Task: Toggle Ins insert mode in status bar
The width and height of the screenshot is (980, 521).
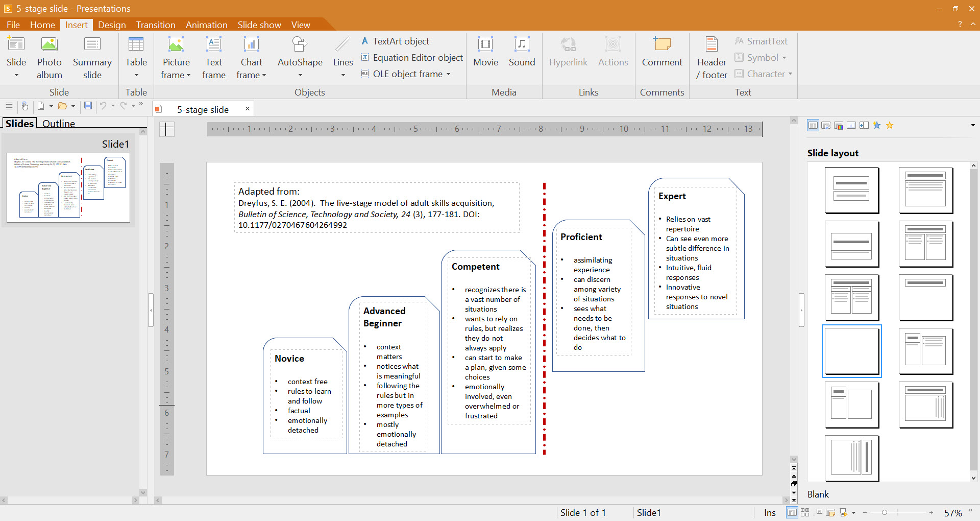Action: coord(770,512)
